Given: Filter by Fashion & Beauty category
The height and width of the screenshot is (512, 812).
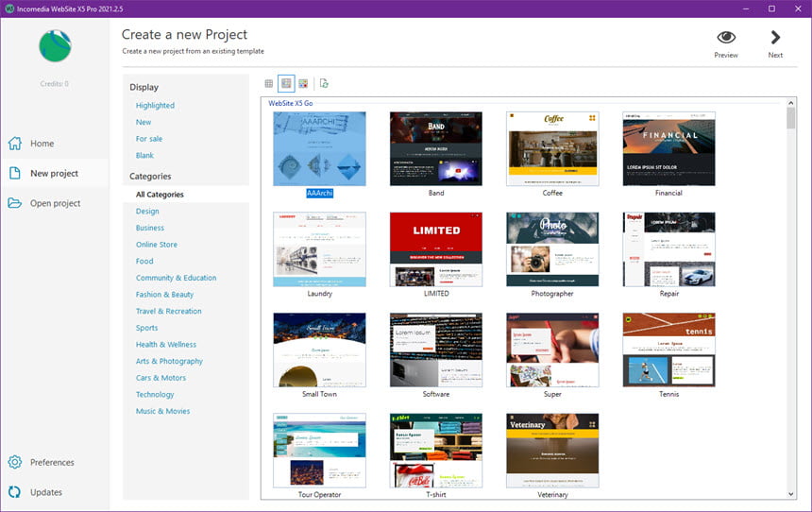Looking at the screenshot, I should point(164,295).
